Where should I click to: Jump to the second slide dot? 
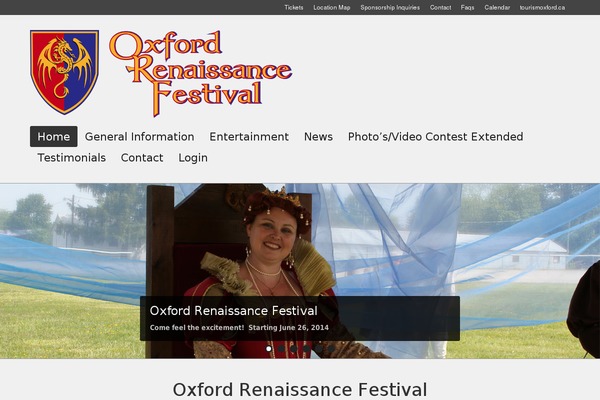(281, 349)
